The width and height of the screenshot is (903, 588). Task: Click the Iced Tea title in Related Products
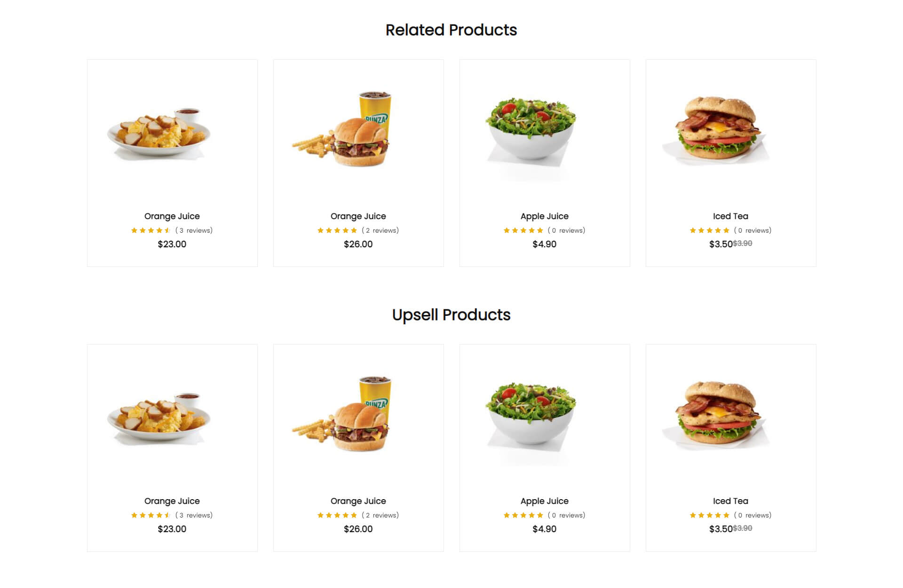click(731, 216)
